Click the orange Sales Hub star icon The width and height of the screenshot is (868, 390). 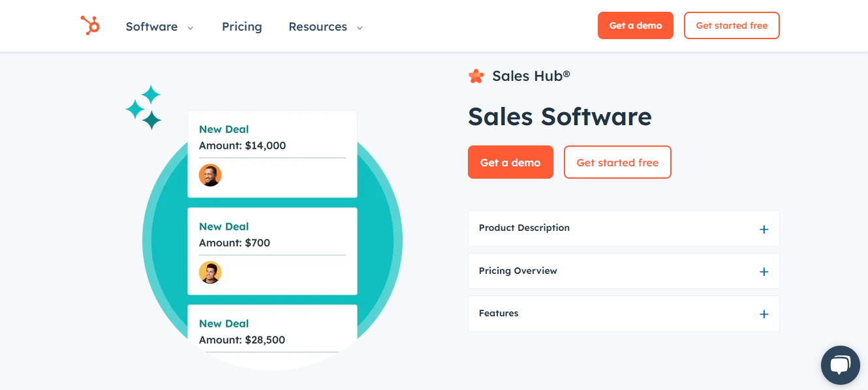(476, 76)
